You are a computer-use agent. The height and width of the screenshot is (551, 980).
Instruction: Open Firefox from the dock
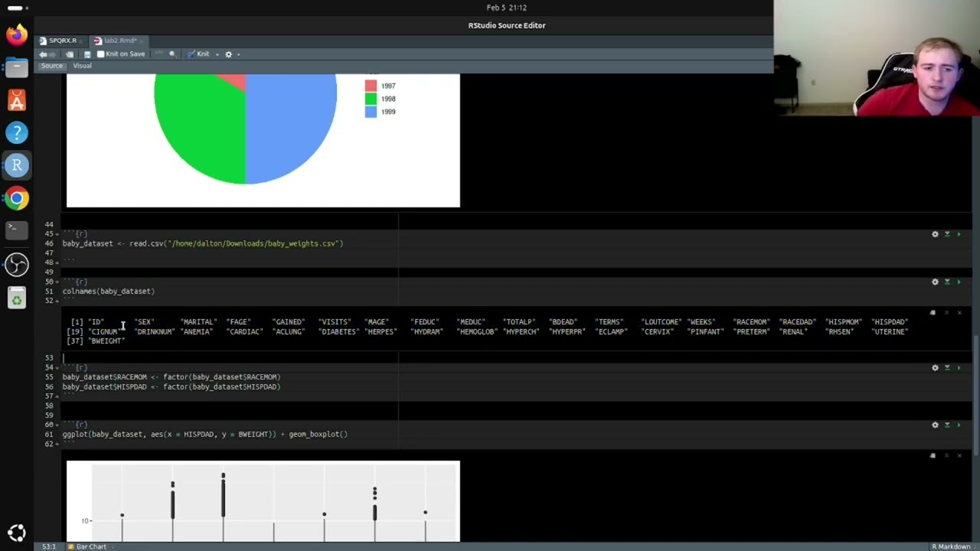pos(17,34)
